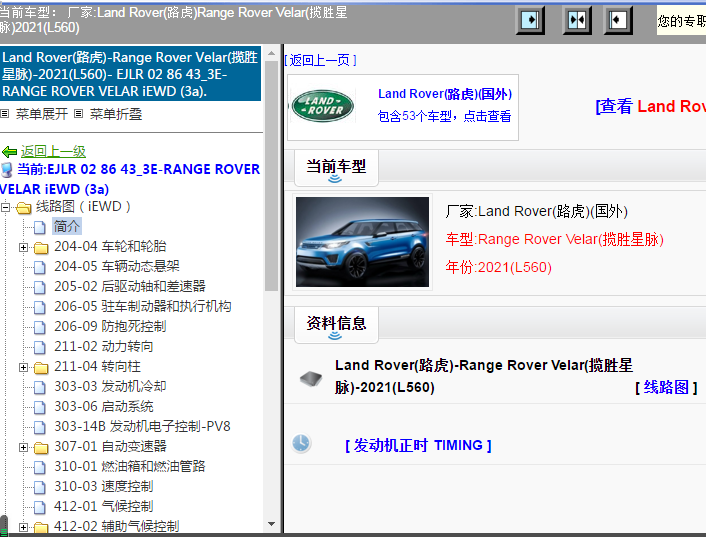The height and width of the screenshot is (537, 706).
Task: Click 菜单展开 text
Action: tap(42, 114)
